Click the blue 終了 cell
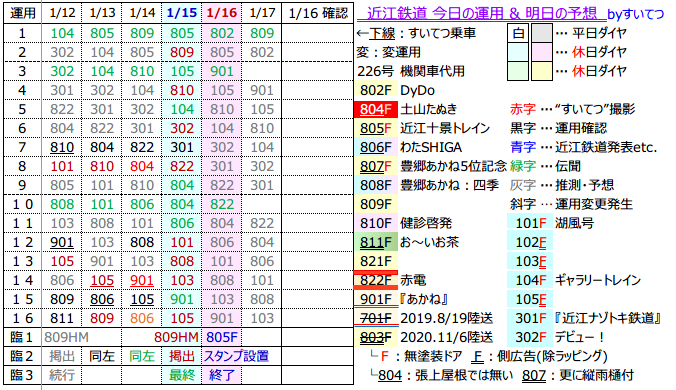Screen dimensions: 676x390 pyautogui.click(x=222, y=375)
